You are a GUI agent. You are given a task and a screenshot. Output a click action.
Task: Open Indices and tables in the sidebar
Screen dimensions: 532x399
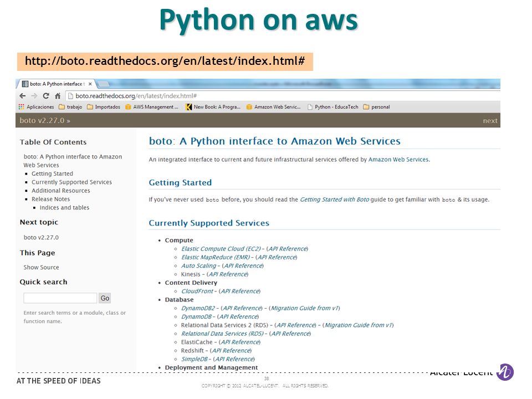point(64,208)
